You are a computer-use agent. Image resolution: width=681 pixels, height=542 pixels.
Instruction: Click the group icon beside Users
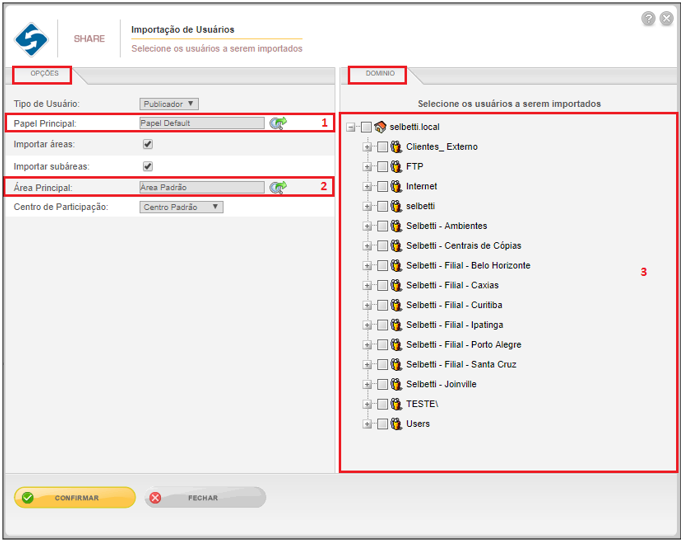click(396, 424)
